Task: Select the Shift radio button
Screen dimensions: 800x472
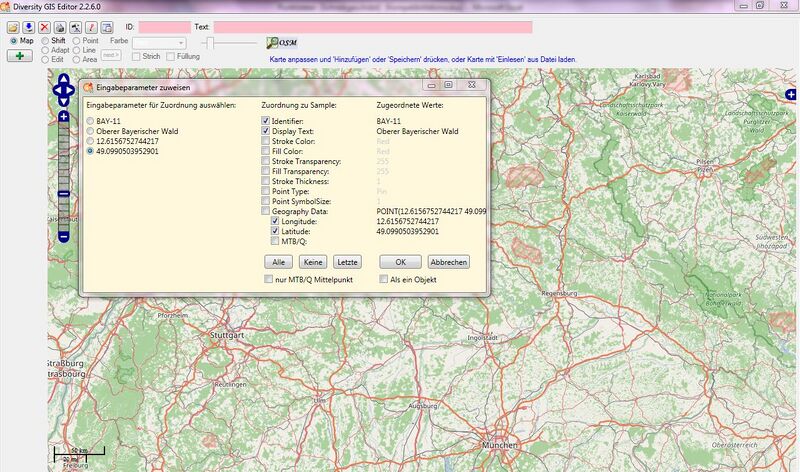Action: coord(45,41)
